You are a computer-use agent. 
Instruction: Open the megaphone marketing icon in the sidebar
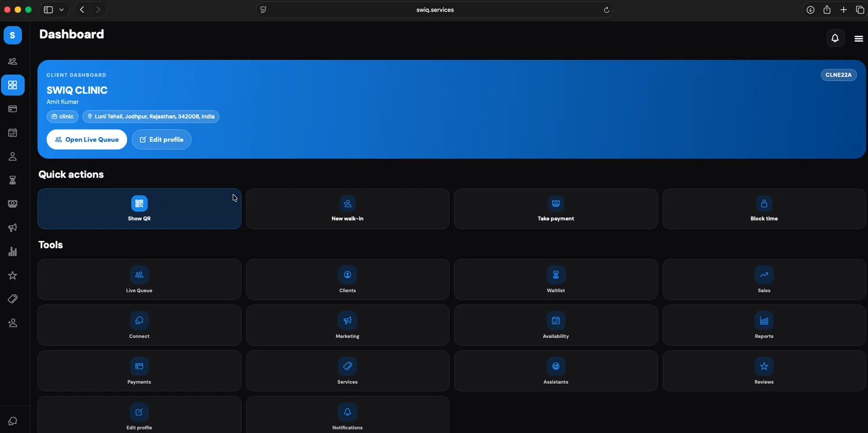point(13,227)
